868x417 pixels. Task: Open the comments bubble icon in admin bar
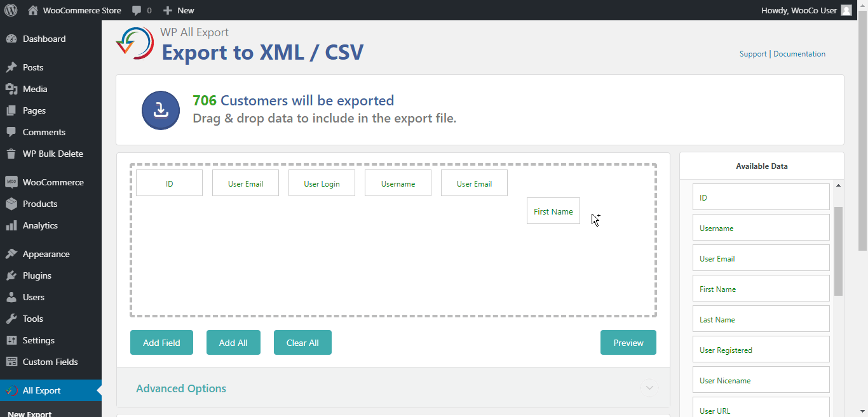click(137, 11)
